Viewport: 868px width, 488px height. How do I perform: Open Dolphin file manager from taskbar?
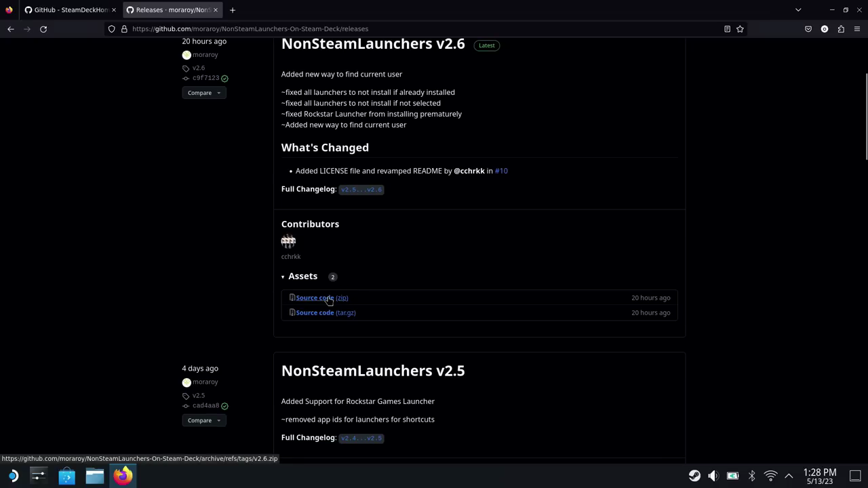(94, 476)
